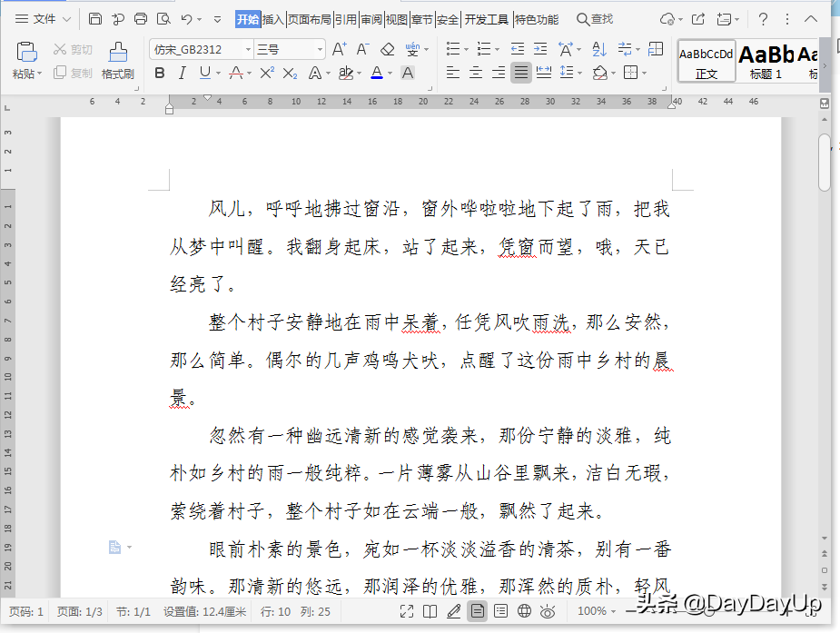This screenshot has height=633, width=840.
Task: Click the Cut scissors button
Action: click(73, 49)
